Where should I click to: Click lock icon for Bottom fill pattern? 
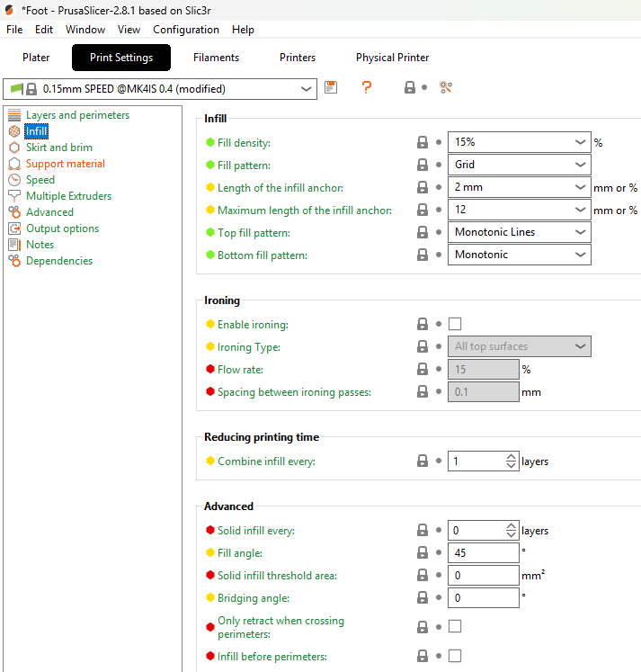(423, 255)
